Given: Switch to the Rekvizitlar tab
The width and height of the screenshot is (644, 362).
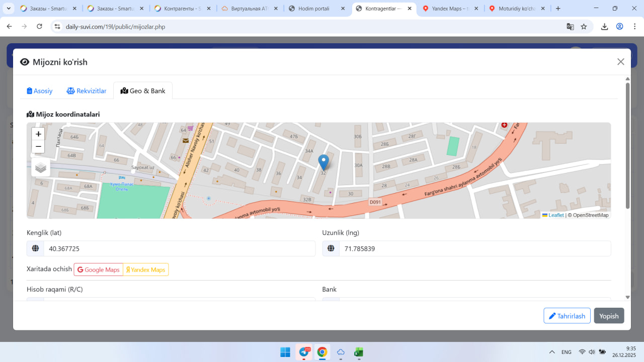Looking at the screenshot, I should coord(87,91).
